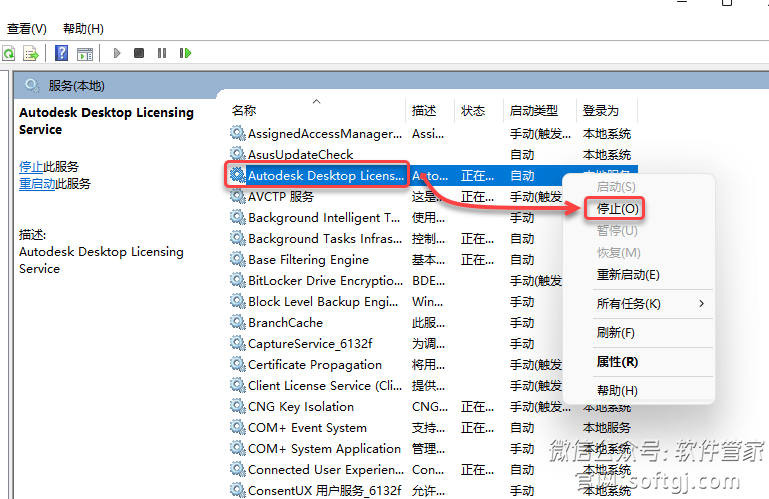This screenshot has height=499, width=769.
Task: Click the 停止 link in the left panel
Action: click(x=30, y=167)
